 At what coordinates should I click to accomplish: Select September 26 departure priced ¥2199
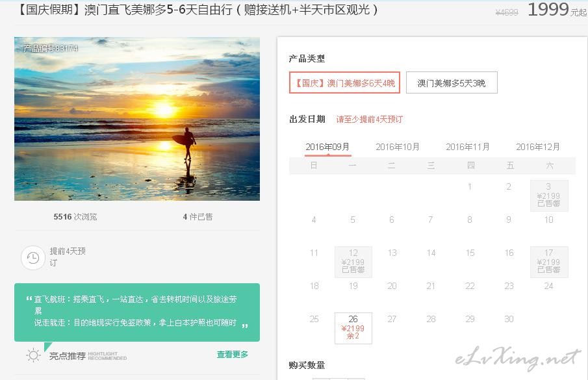(353, 328)
